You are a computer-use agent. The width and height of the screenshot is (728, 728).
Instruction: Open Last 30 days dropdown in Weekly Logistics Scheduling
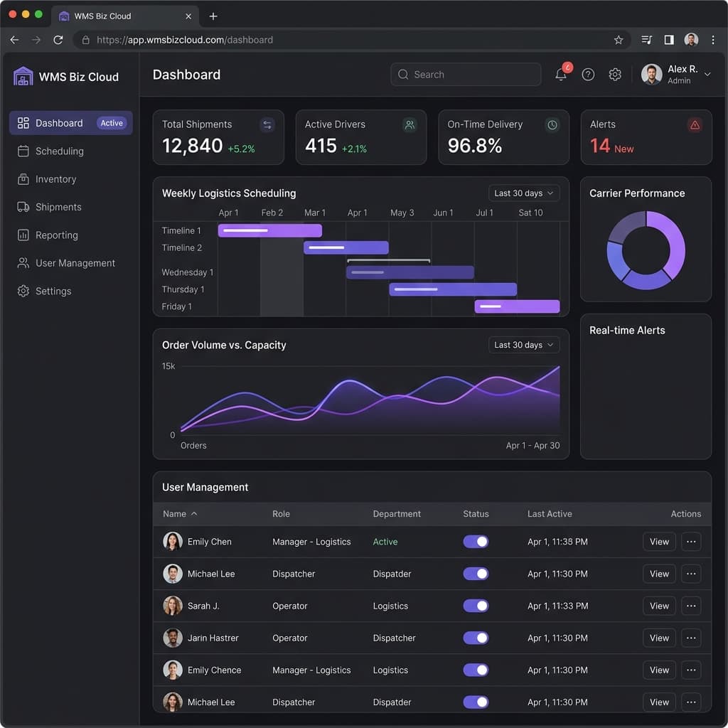click(524, 193)
